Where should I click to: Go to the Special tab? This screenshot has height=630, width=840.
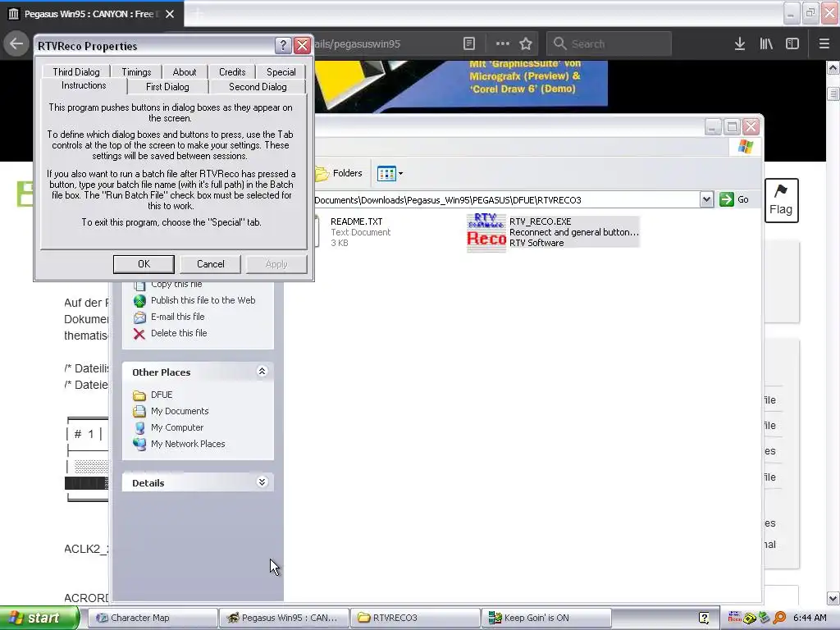(x=281, y=72)
